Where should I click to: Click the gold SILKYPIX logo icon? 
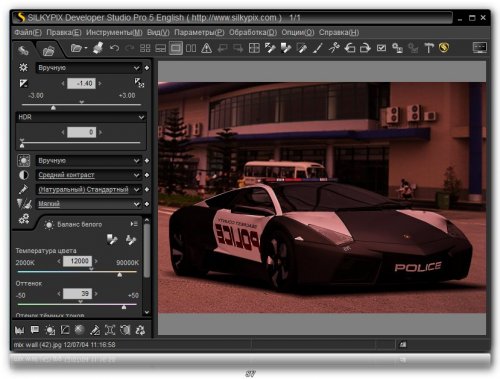444,48
